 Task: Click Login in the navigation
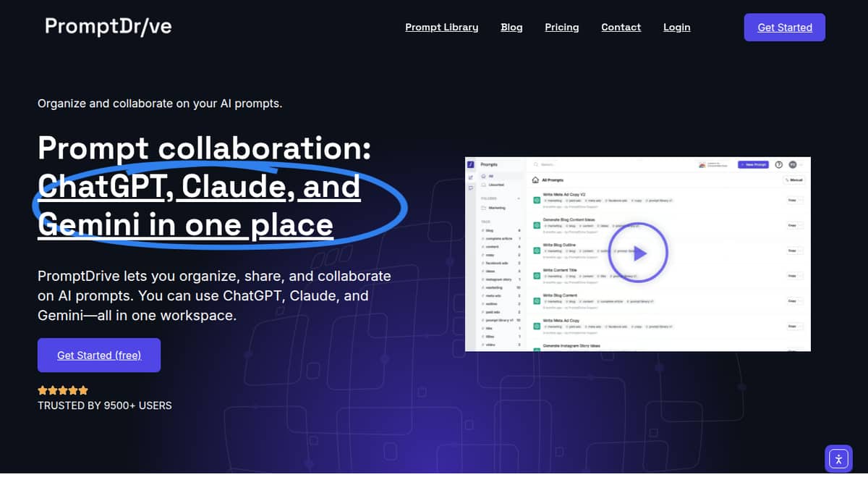[677, 28]
